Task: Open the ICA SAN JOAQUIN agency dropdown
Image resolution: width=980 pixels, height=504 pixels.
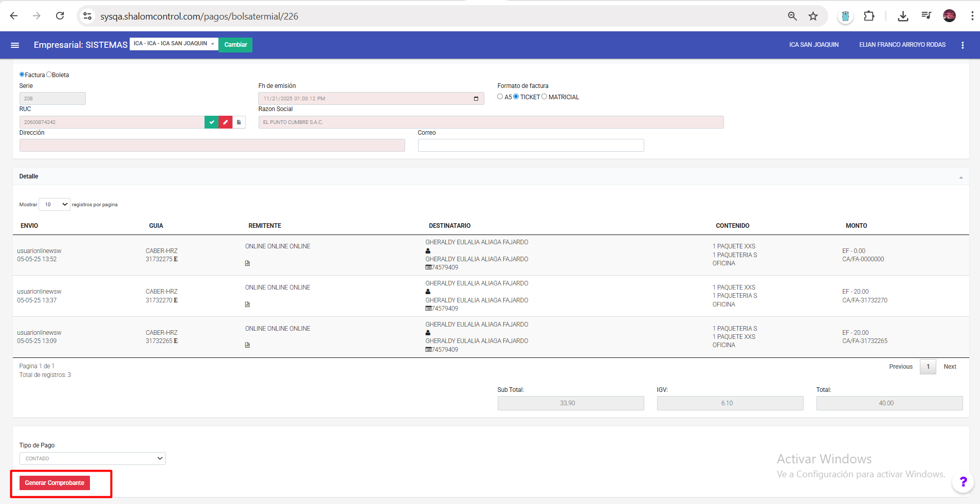Action: click(174, 44)
